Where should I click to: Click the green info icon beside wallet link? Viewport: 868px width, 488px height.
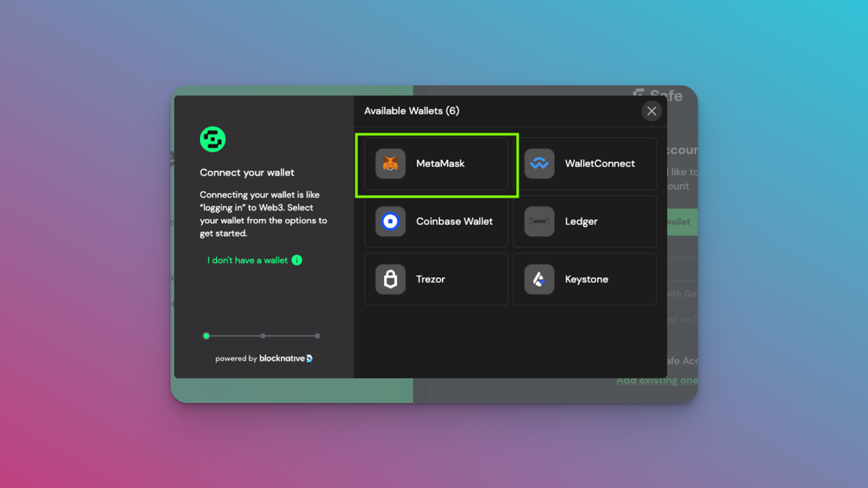[x=297, y=260]
